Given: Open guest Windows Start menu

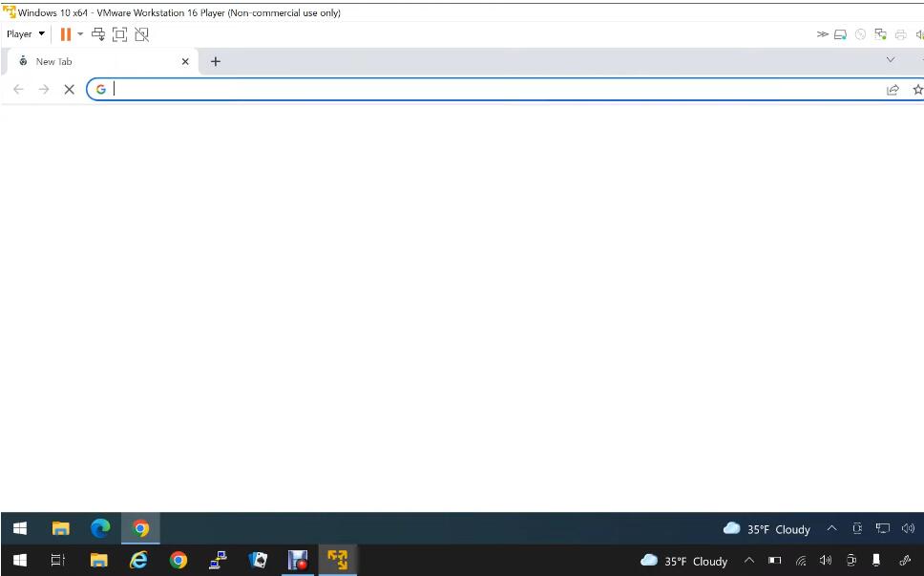Looking at the screenshot, I should coord(20,528).
